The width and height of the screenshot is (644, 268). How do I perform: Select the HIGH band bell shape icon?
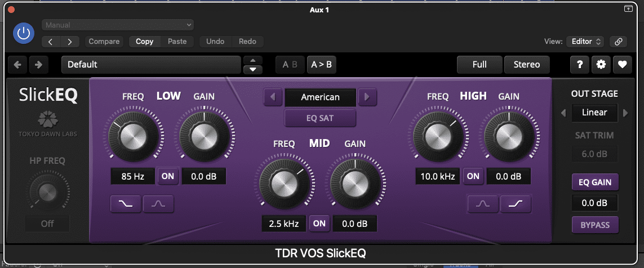point(483,204)
